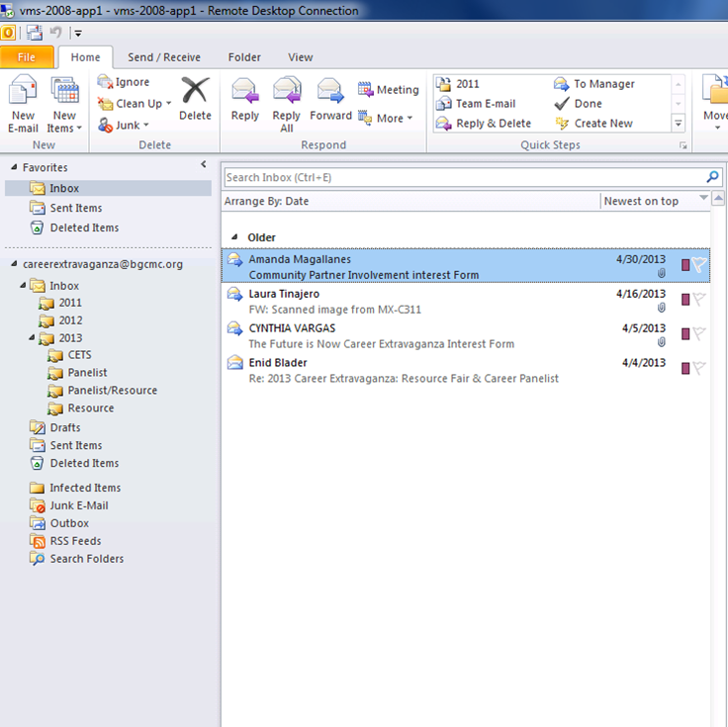Click the Undo quick access icon
The image size is (728, 727).
[55, 33]
